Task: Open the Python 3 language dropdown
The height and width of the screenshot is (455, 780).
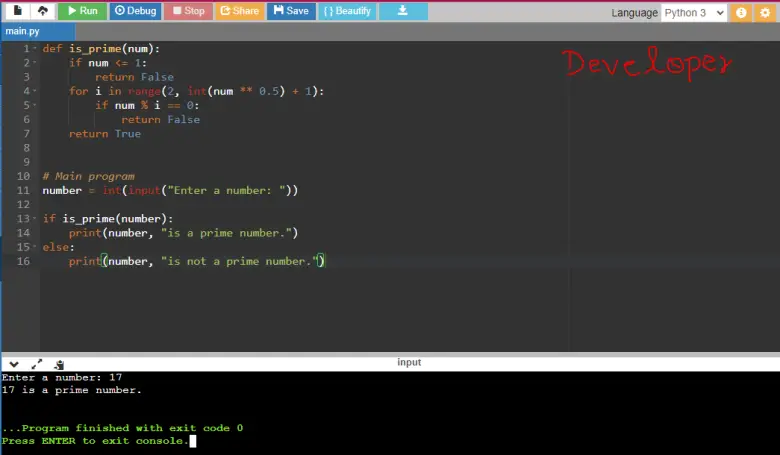Action: pyautogui.click(x=695, y=12)
